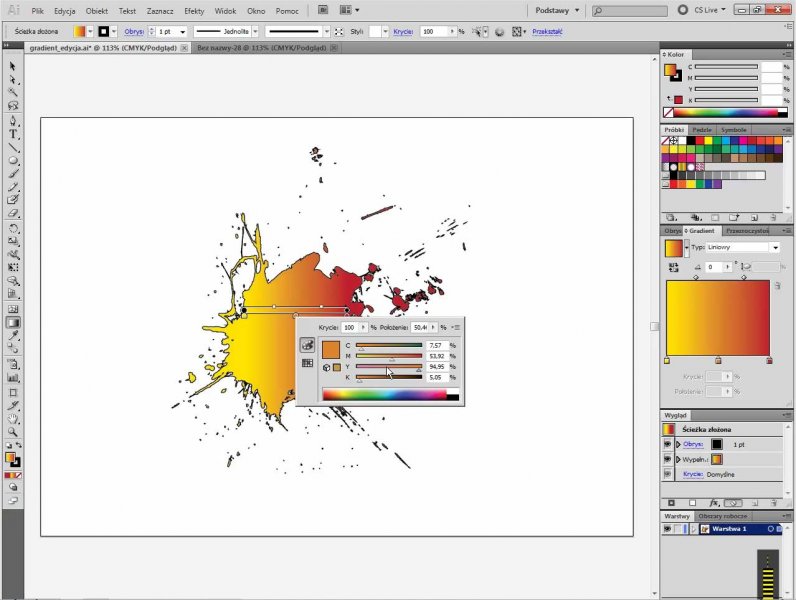Viewport: 796px width, 600px height.
Task: Select the Line Segment tool
Action: click(x=13, y=147)
